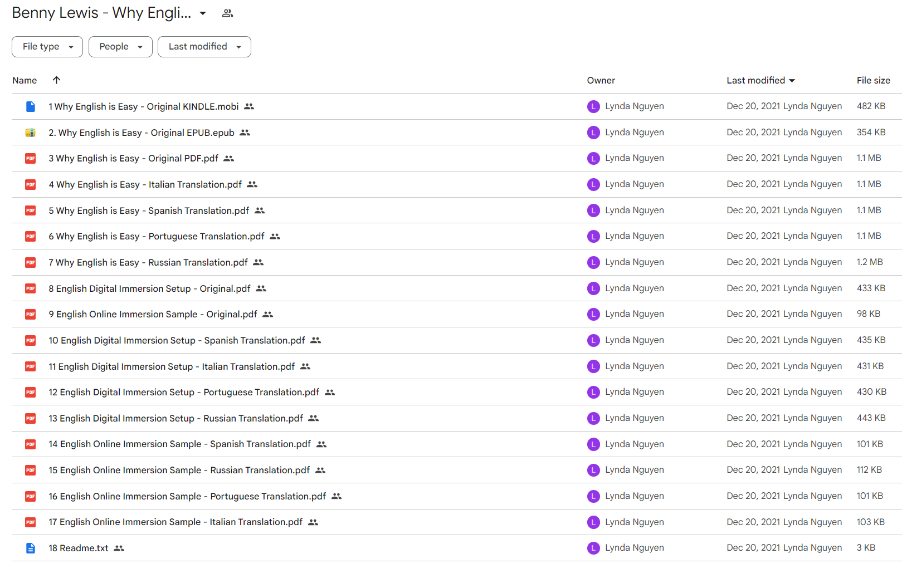This screenshot has width=902, height=588.
Task: Click the 1.2 MB file size value
Action: [x=870, y=262]
